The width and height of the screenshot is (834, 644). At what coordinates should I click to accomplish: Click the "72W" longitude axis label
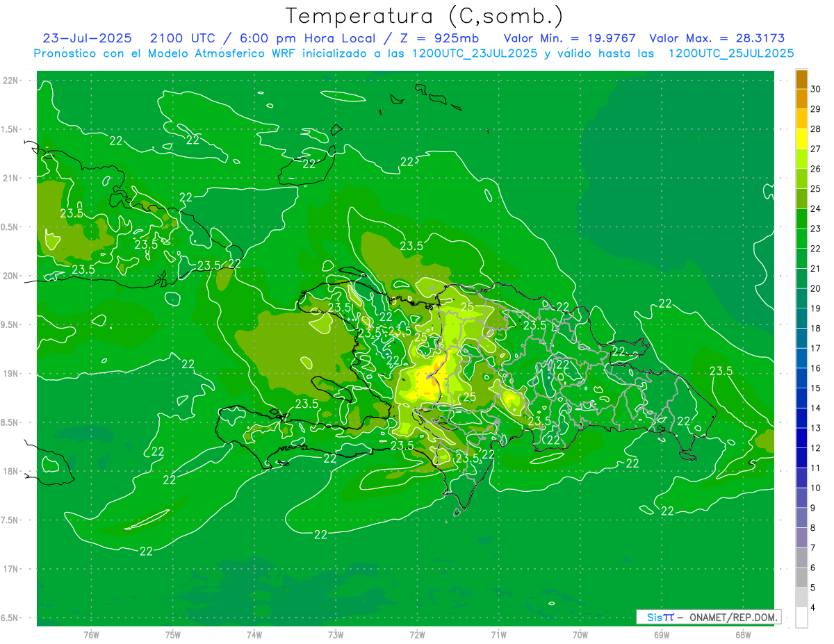(x=417, y=634)
